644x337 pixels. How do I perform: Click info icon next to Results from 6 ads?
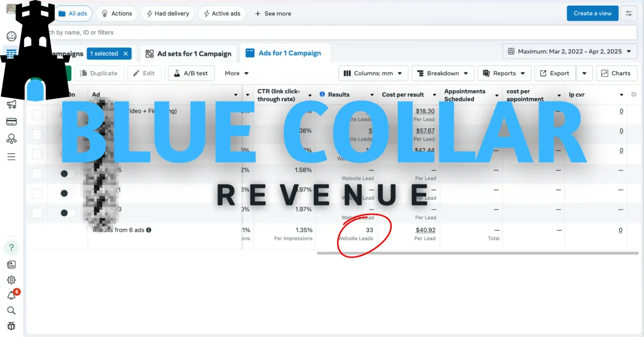[x=149, y=230]
